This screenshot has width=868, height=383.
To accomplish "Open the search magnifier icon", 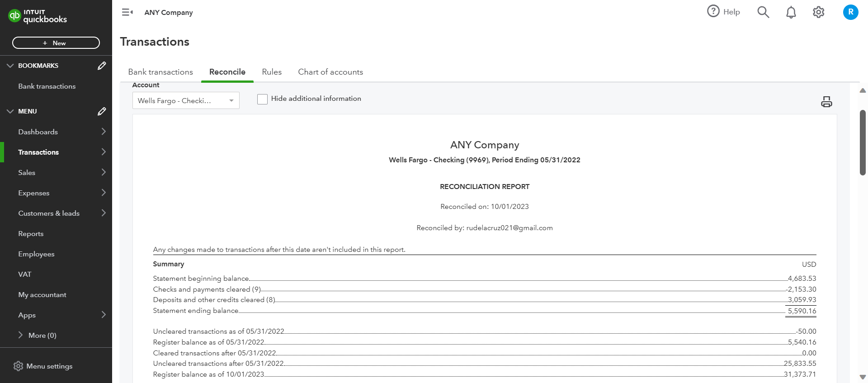I will 763,12.
